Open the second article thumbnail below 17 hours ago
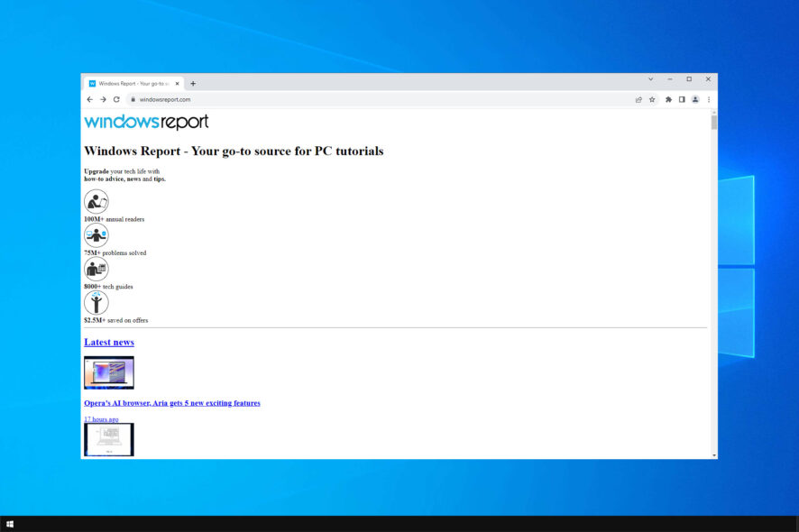The height and width of the screenshot is (532, 799). pos(109,439)
